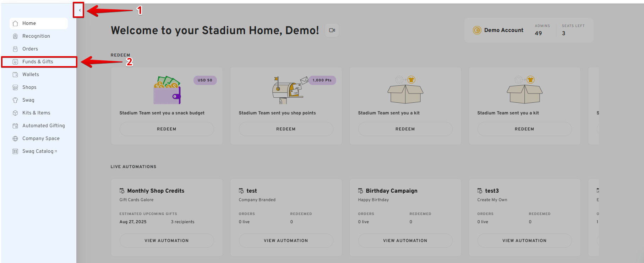
Task: Open the Recognition icon in sidebar
Action: 15,36
